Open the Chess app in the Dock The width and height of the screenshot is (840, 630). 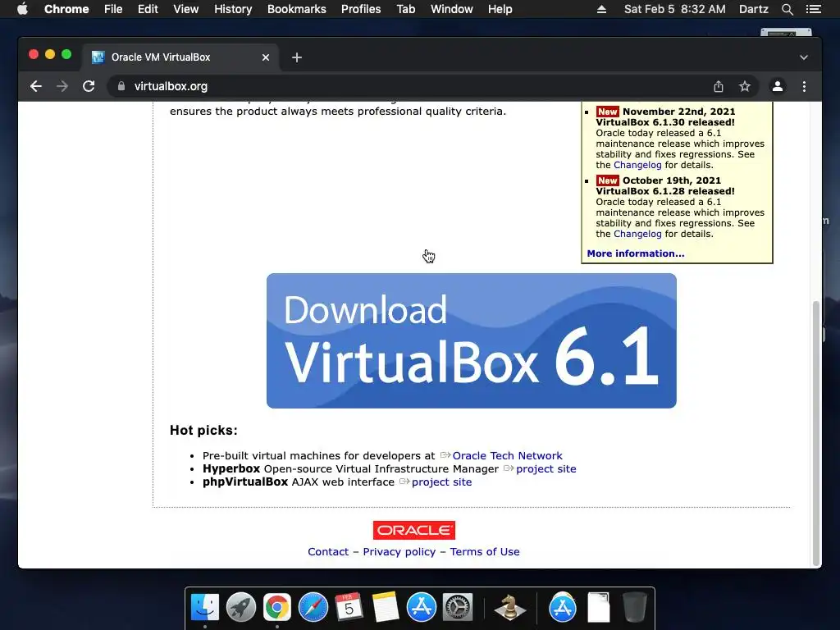click(509, 607)
